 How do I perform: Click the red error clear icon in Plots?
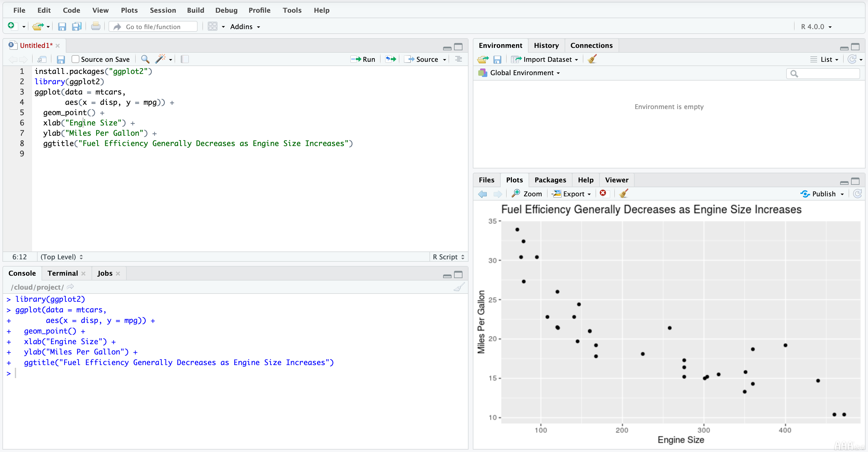pyautogui.click(x=603, y=194)
